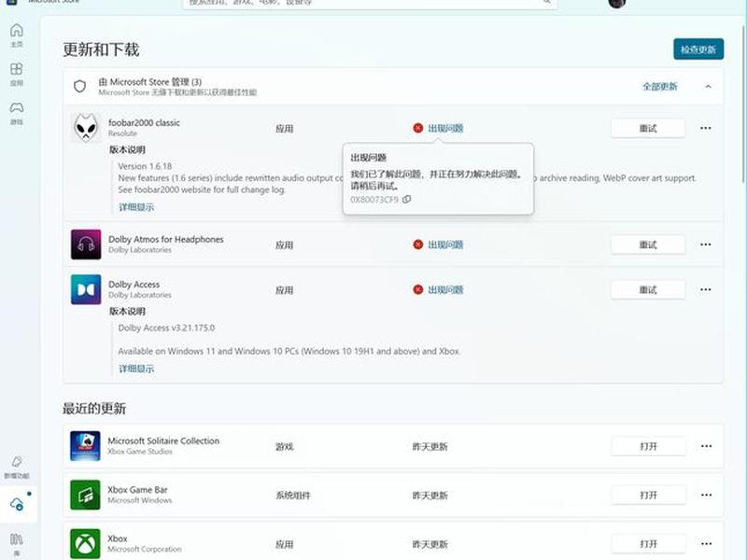747x560 pixels.
Task: Click the Microsoft Corporation publisher text
Action: pyautogui.click(x=145, y=549)
